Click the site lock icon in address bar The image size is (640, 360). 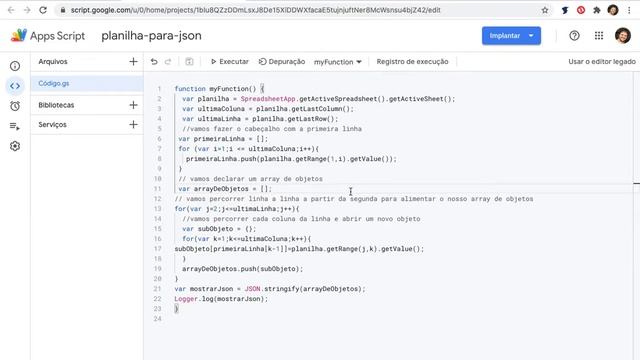[x=62, y=10]
